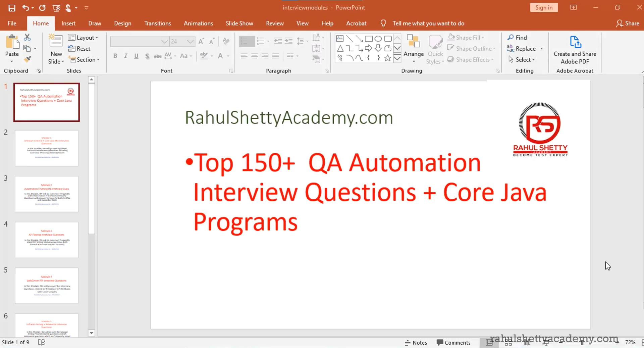Clear all formatting icon
The image size is (644, 348).
tap(226, 41)
